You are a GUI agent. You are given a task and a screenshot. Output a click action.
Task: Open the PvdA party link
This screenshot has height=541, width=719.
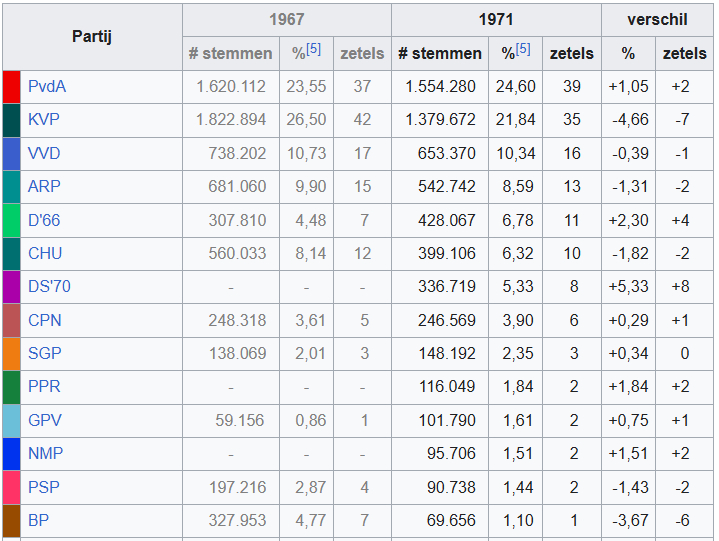(47, 87)
